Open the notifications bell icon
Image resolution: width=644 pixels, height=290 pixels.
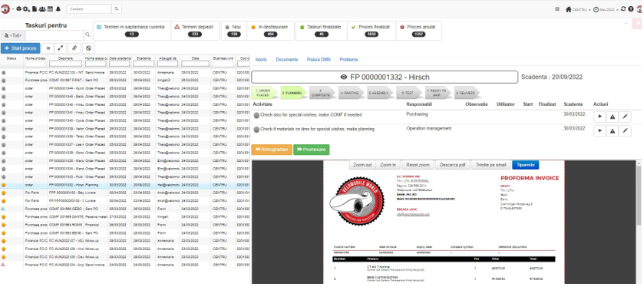58,9
